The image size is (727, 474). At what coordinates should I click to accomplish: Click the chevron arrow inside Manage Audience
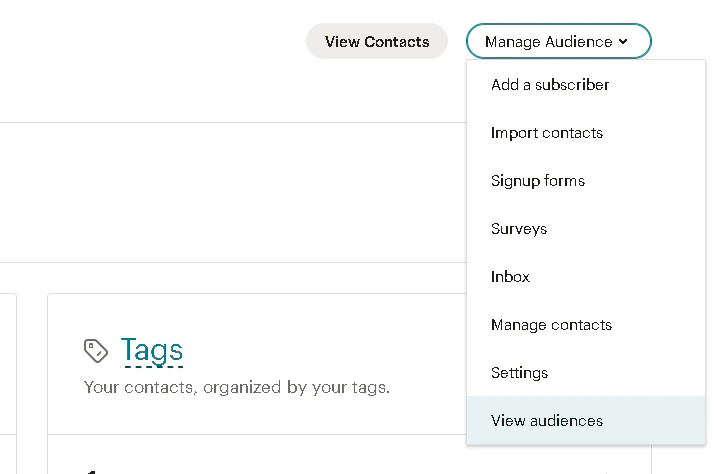(623, 42)
